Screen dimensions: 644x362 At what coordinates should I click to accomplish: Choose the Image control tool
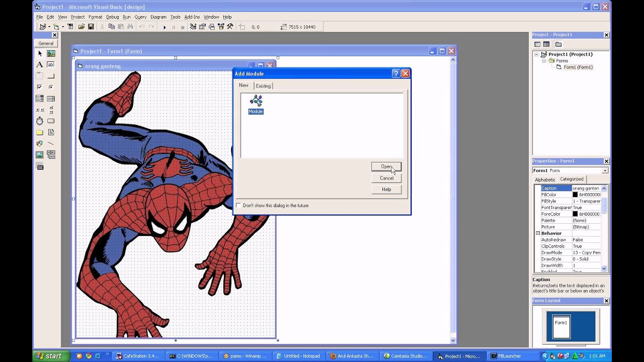pos(40,155)
